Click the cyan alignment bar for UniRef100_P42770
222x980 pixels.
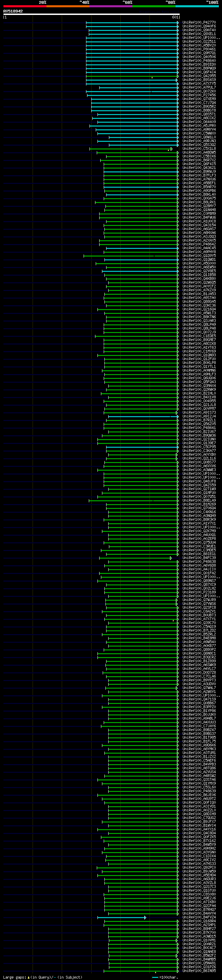click(x=132, y=23)
